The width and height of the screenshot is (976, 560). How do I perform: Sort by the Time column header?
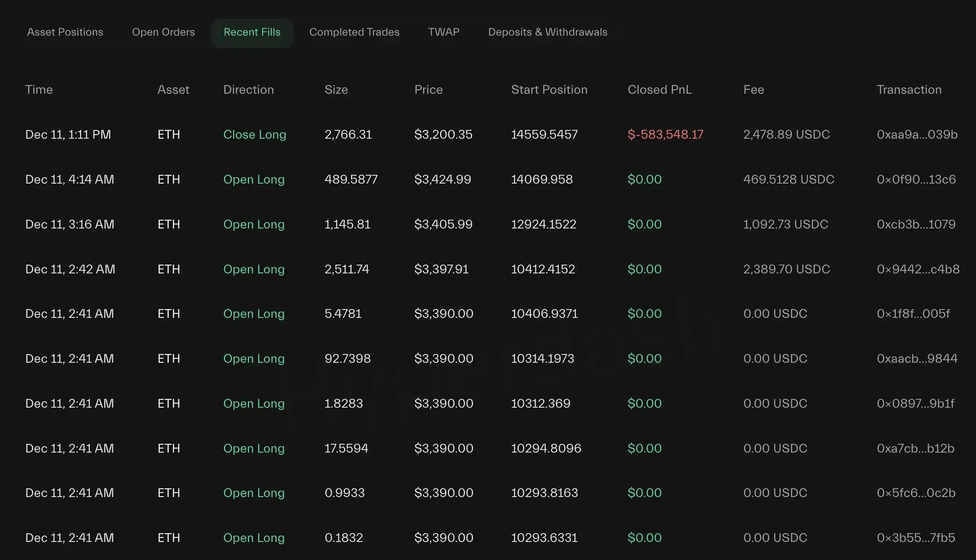(39, 90)
